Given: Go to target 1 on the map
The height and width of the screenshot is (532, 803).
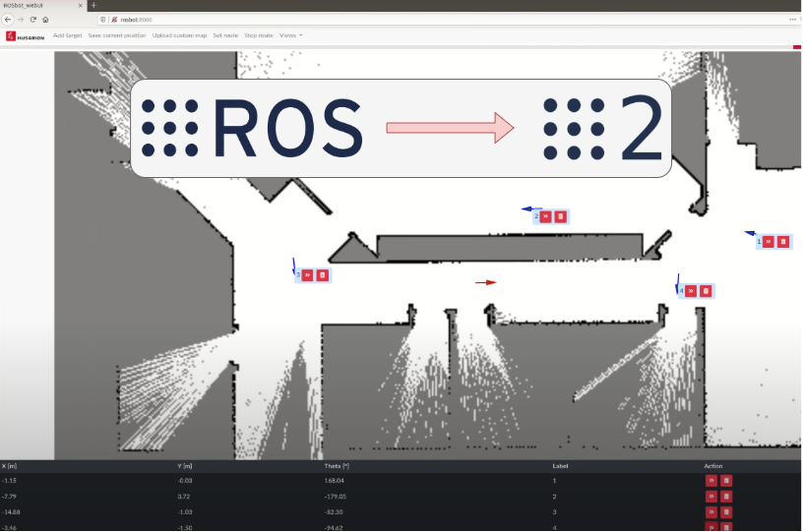Looking at the screenshot, I should click(769, 242).
